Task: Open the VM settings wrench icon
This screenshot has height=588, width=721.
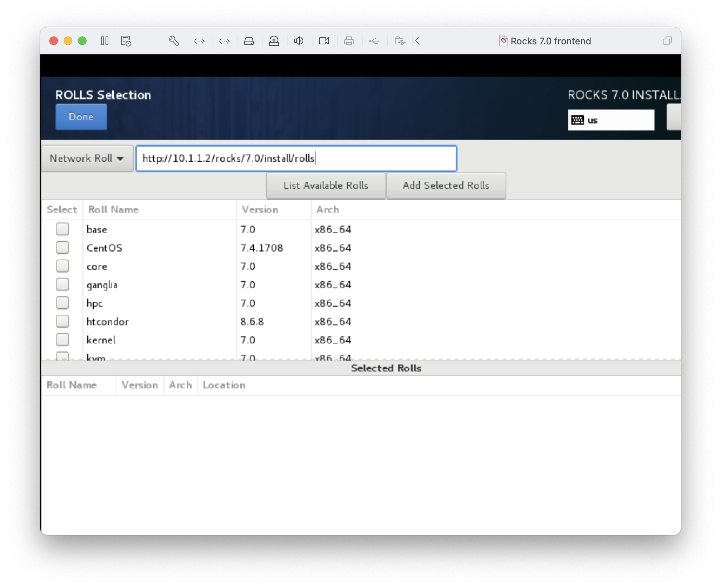Action: [173, 41]
